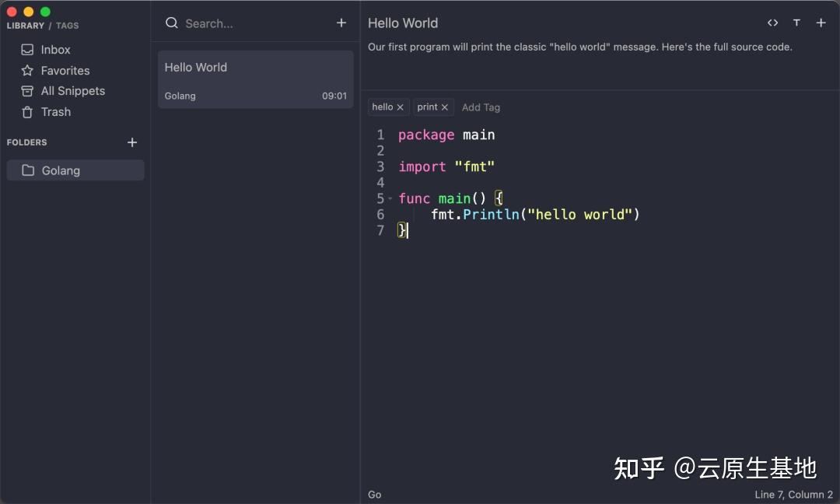Add a new folder using FOLDERS plus icon
The image size is (840, 504).
click(x=132, y=142)
